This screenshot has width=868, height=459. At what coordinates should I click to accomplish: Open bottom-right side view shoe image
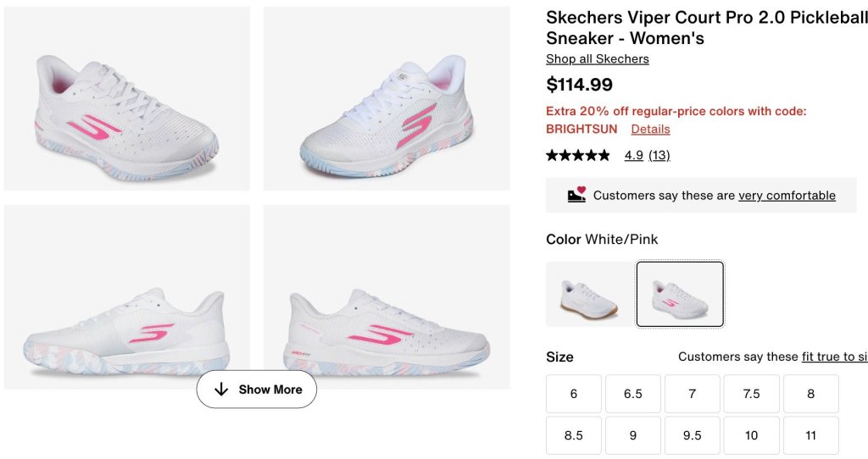(387, 296)
